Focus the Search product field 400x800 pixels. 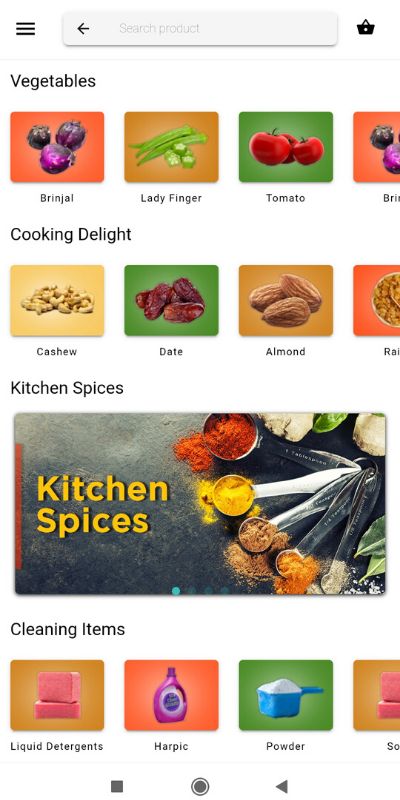(200, 29)
